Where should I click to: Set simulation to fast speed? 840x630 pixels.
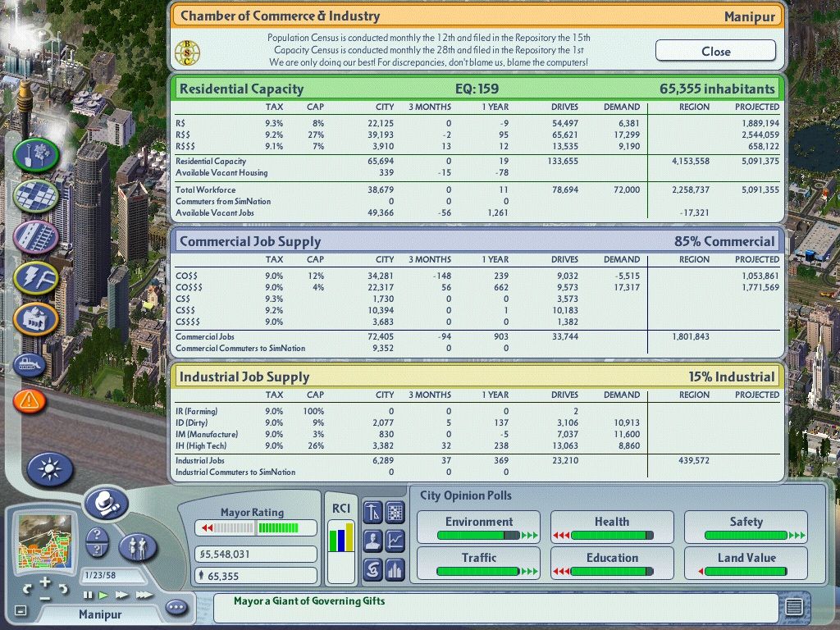121,595
